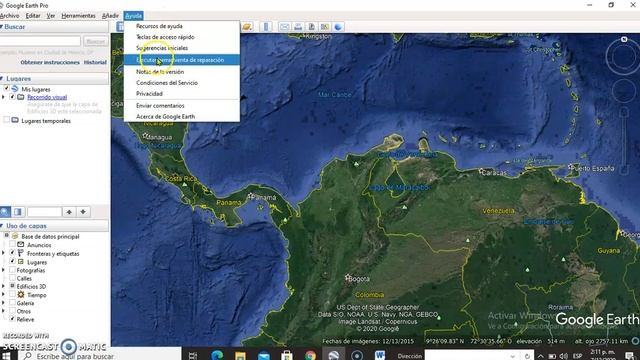Click the move joystick navigation control
The height and width of the screenshot is (360, 640).
(624, 91)
